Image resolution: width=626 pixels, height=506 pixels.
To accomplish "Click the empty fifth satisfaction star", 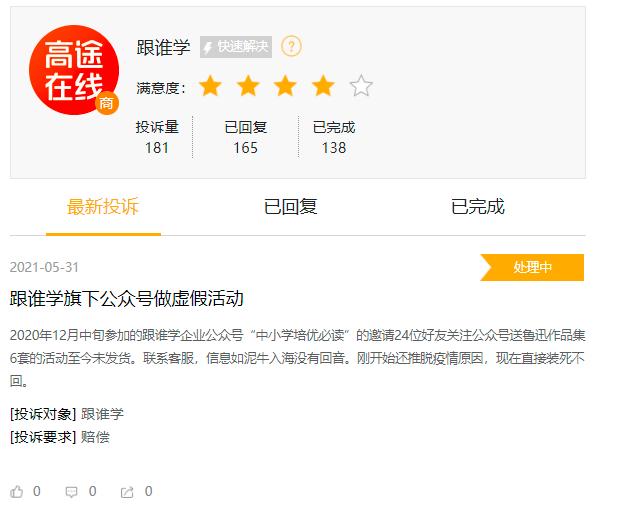I will point(361,86).
